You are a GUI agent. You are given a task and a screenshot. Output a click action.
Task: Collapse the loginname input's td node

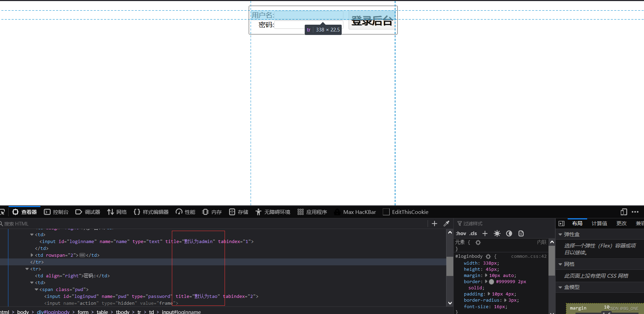pyautogui.click(x=32, y=235)
